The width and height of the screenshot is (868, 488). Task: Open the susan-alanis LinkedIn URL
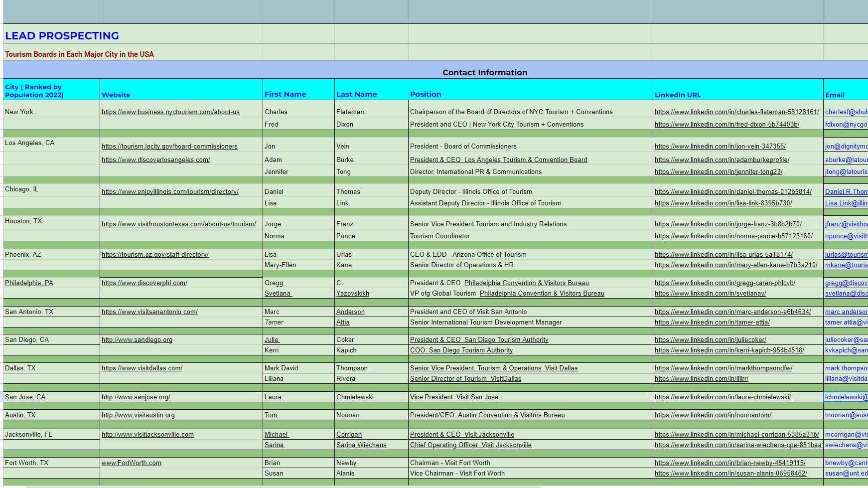[x=731, y=474]
